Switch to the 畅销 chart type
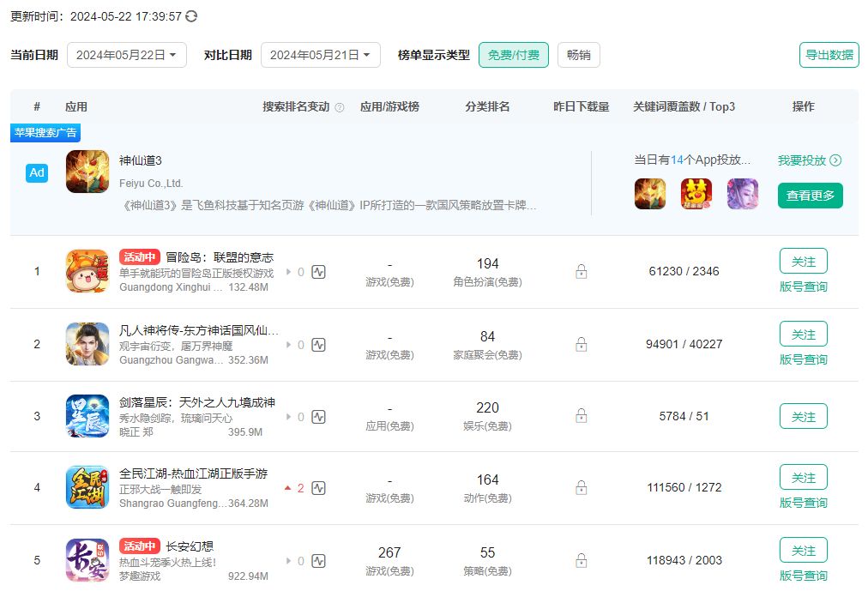The height and width of the screenshot is (591, 868). point(578,55)
